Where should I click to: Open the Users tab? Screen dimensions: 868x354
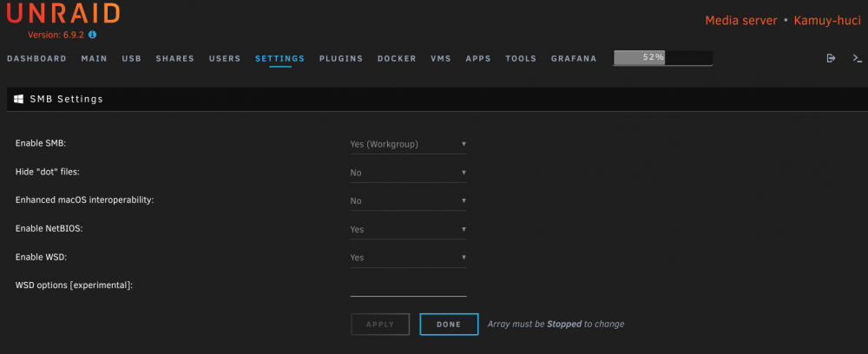coord(225,59)
